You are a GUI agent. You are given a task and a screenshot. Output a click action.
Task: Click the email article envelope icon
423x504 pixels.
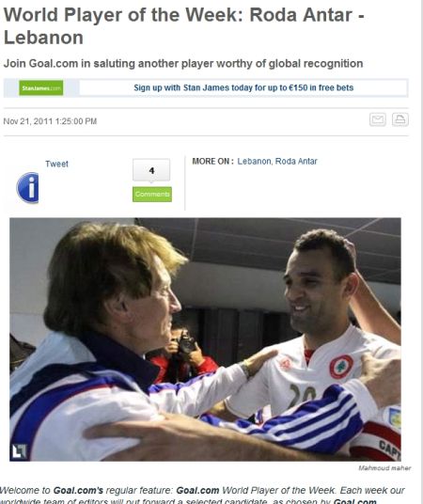[x=377, y=119]
